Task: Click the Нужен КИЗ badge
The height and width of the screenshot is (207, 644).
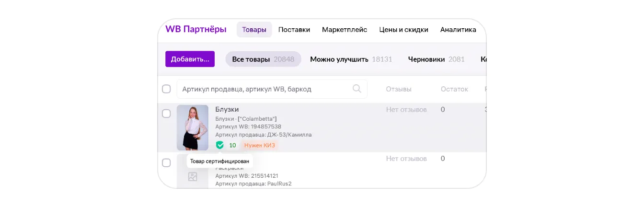Action: (x=260, y=145)
